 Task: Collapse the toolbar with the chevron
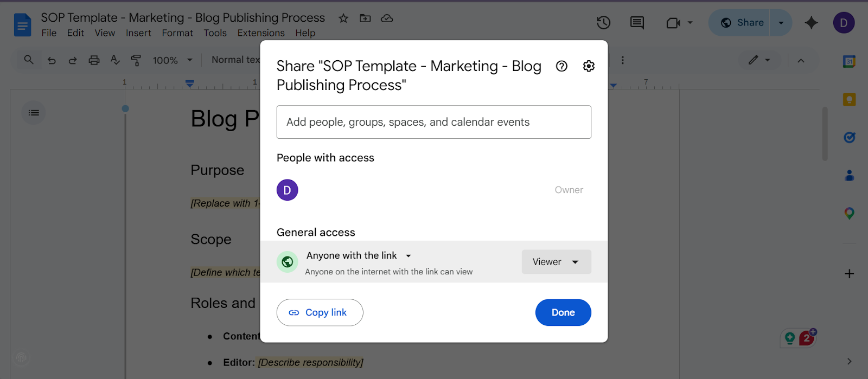801,60
